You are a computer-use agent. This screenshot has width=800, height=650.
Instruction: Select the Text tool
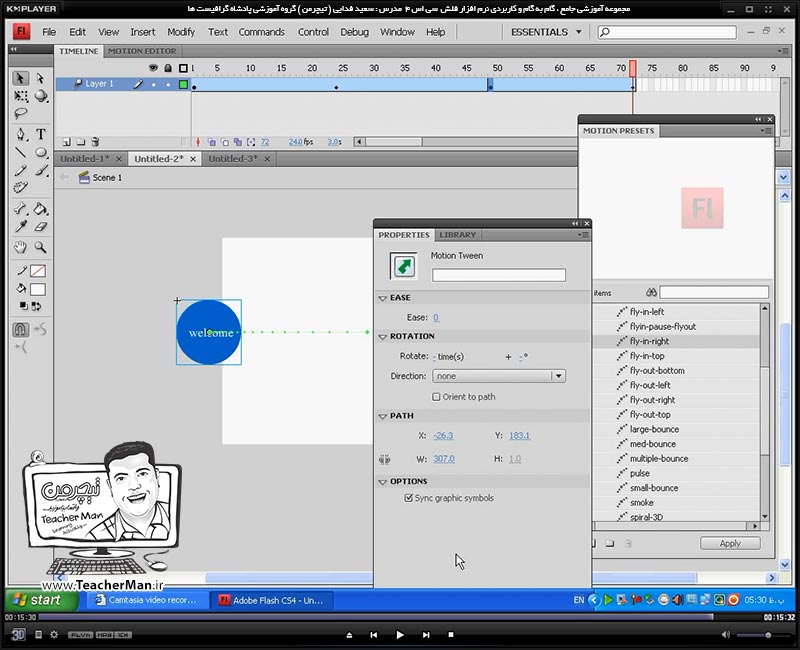41,134
